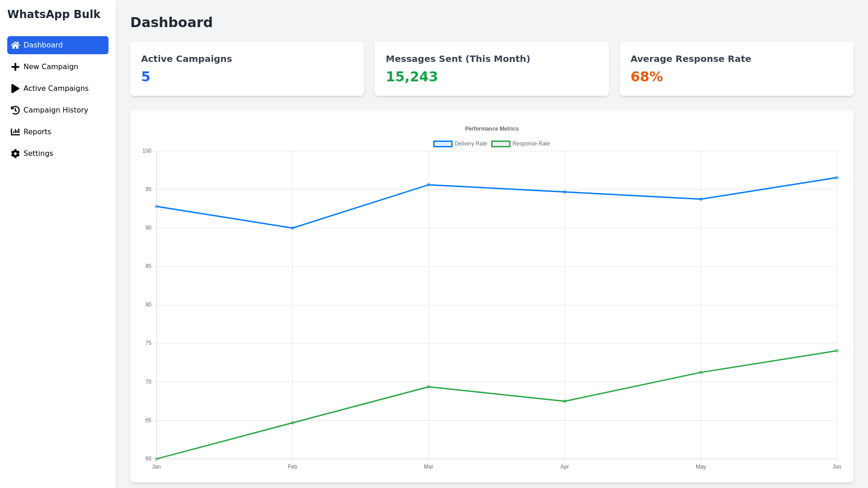Click the Average Response Rate 68% value

point(646,77)
